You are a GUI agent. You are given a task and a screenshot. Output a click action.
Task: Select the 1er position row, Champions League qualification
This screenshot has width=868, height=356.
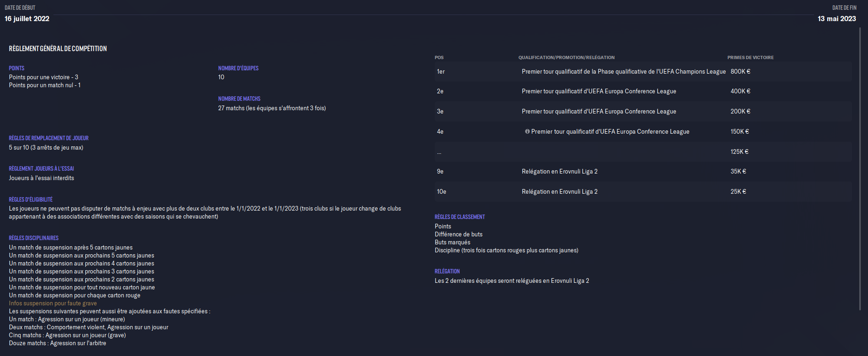[x=623, y=72]
